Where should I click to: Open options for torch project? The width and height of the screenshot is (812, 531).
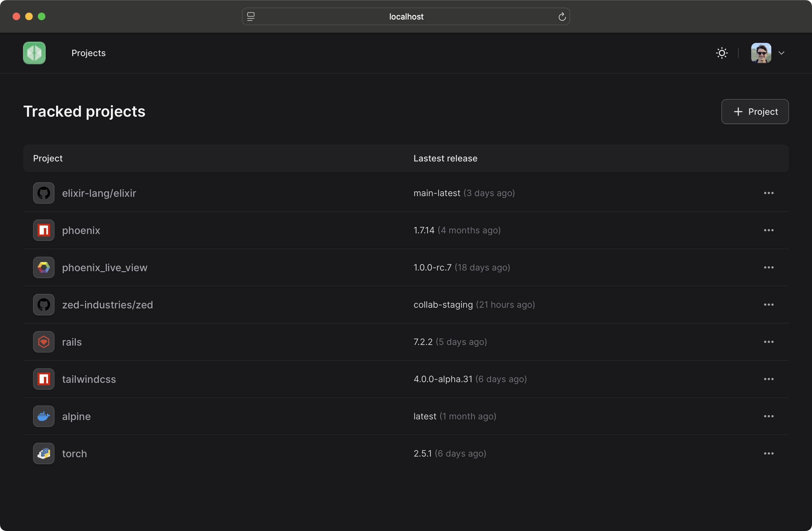point(768,453)
